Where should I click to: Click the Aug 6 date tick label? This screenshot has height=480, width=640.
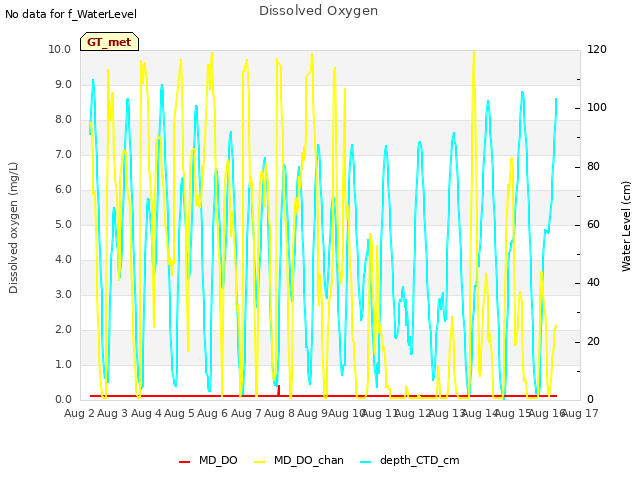coord(213,413)
